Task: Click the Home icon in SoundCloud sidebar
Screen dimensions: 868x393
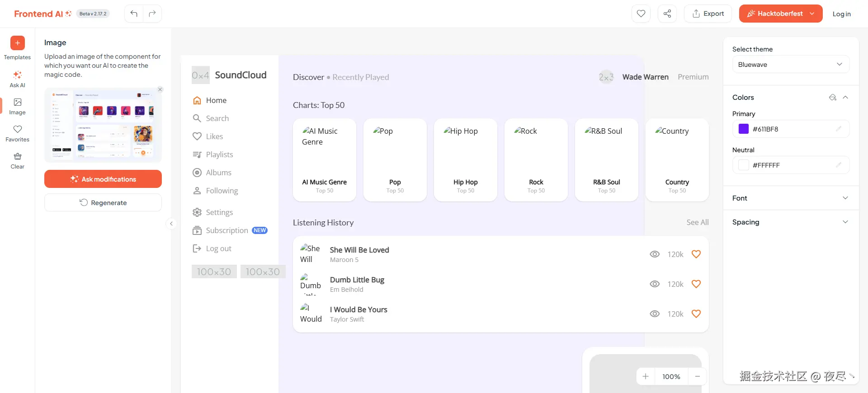Action: 197,100
